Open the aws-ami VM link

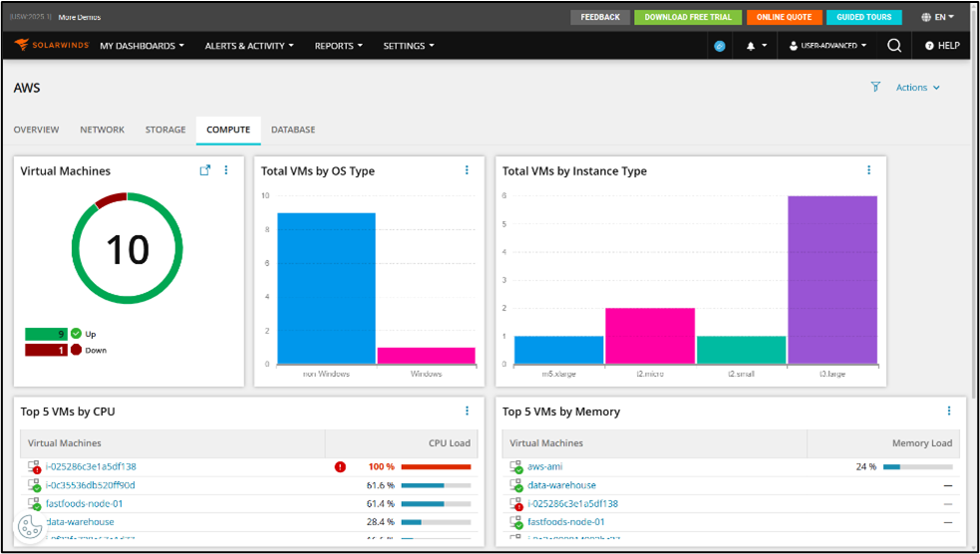click(545, 466)
